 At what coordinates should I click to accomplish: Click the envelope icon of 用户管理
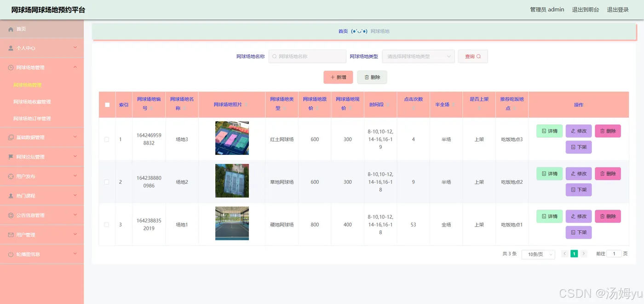coord(11,234)
